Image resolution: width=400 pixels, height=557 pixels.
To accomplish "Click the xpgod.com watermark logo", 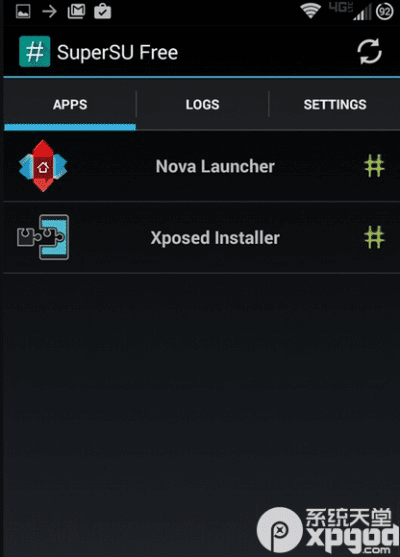I will 328,530.
